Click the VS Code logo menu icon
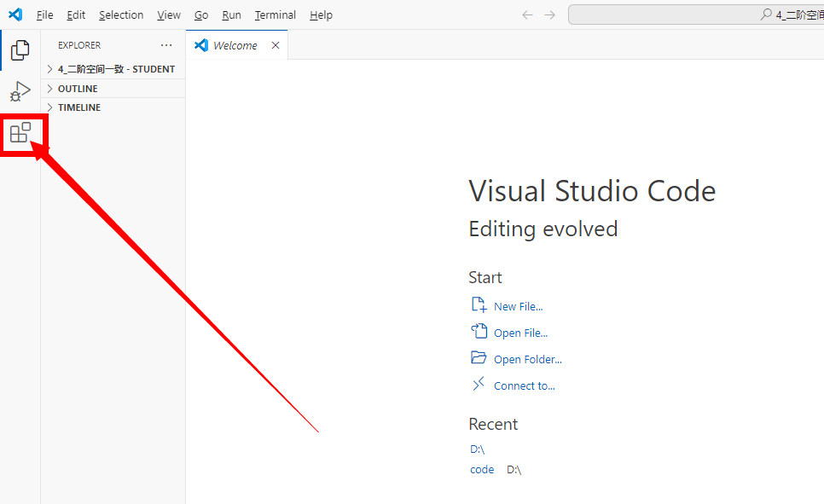Viewport: 824px width, 504px height. (x=15, y=14)
